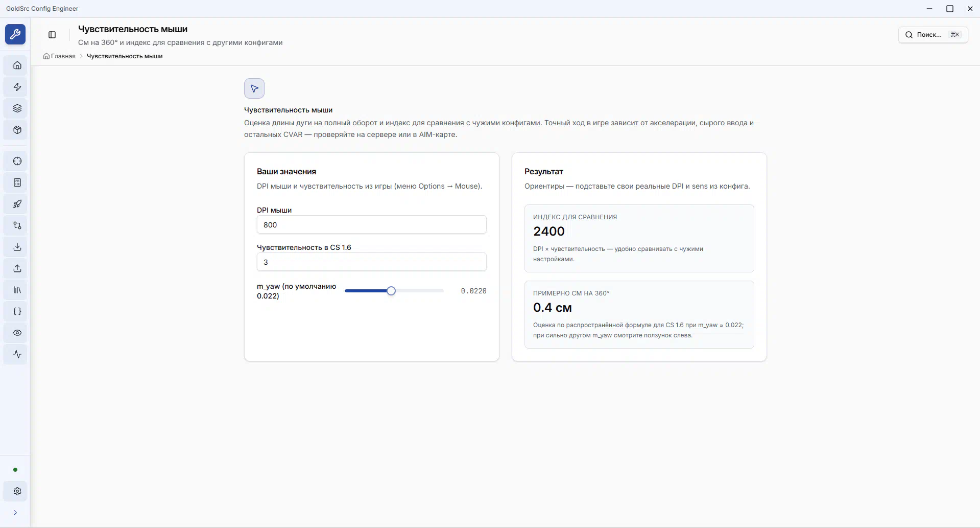
Task: Open the branch compare sidebar section
Action: 17,226
